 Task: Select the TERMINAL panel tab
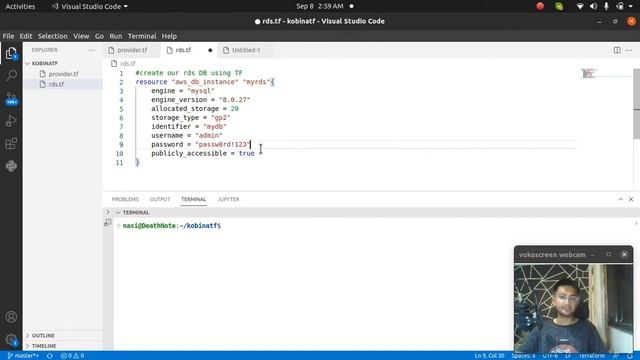(x=193, y=199)
